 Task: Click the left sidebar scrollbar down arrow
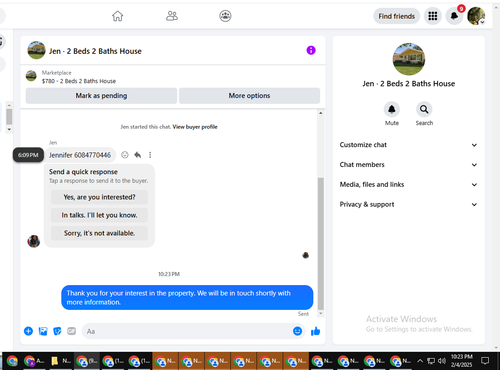click(x=9, y=129)
